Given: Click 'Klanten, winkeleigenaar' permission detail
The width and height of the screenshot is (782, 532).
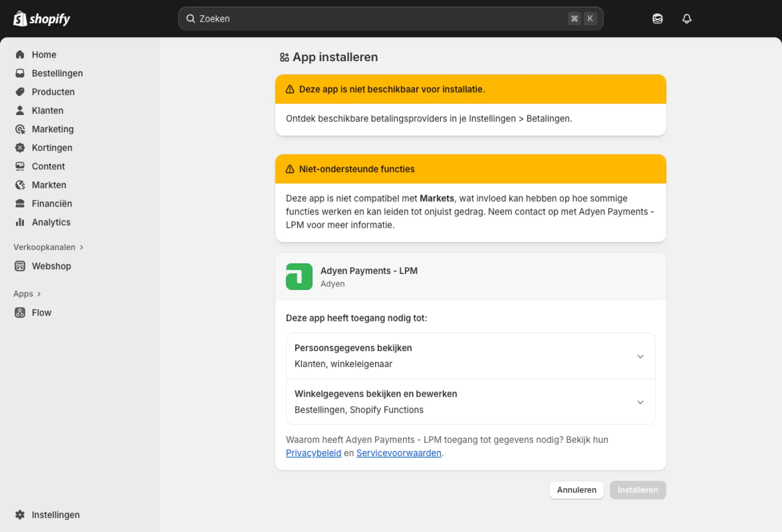Looking at the screenshot, I should click(344, 364).
